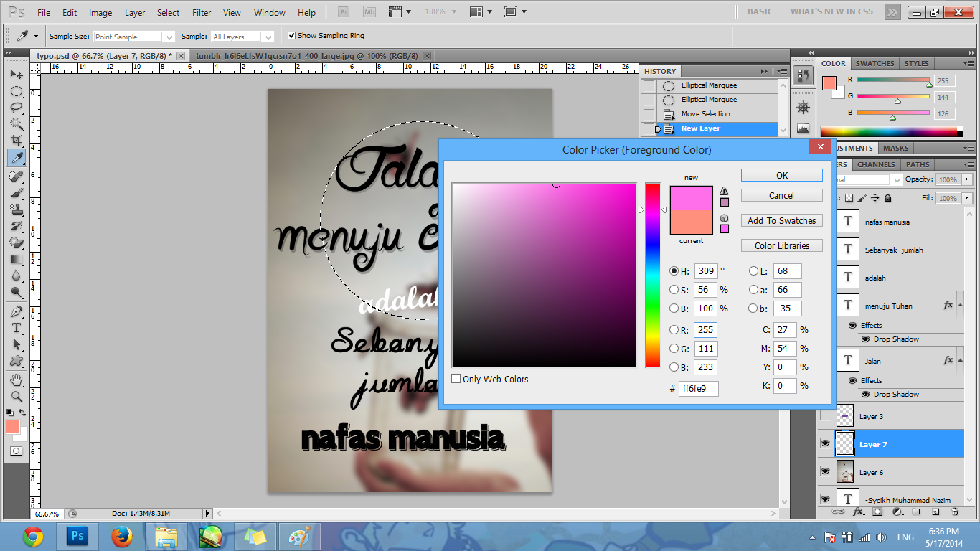Screen dimensions: 980x551
Task: Open the Filter menu
Action: pos(202,13)
